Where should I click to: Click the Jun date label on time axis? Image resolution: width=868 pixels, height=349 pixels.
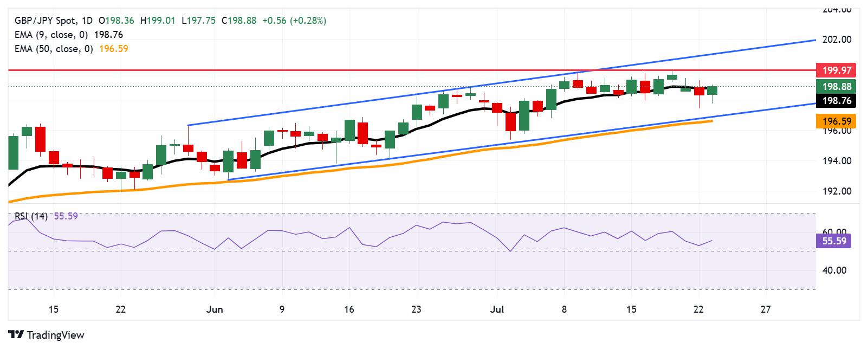[215, 309]
